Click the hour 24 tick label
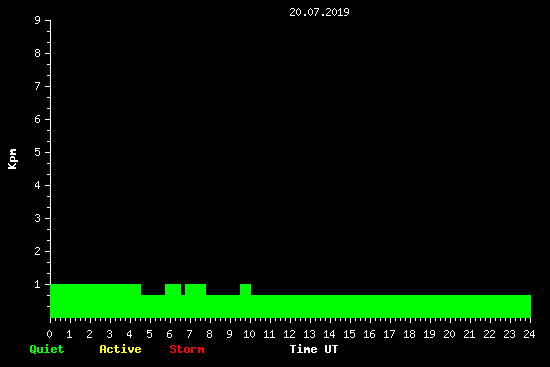 [529, 334]
